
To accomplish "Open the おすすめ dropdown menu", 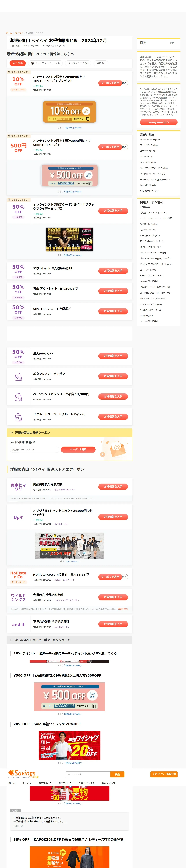I will point(45,783).
